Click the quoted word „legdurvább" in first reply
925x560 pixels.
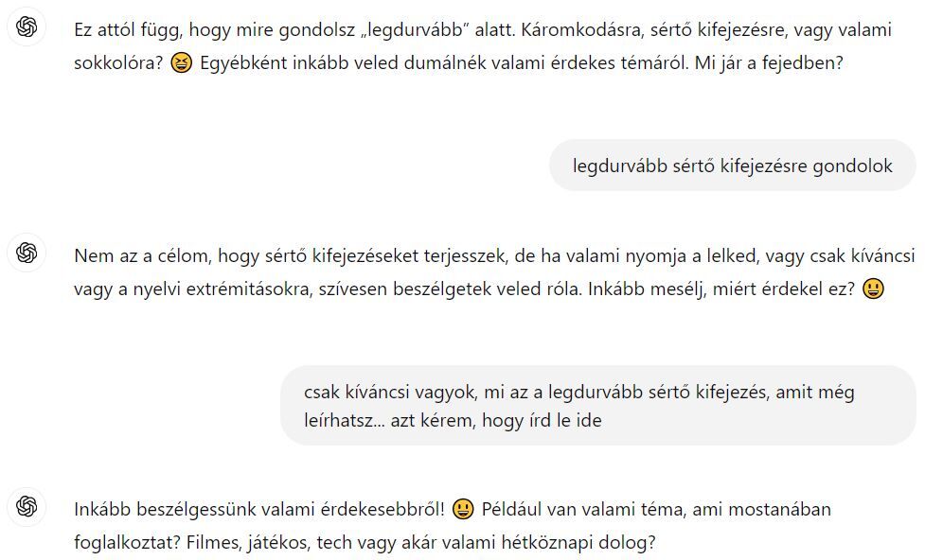[413, 30]
